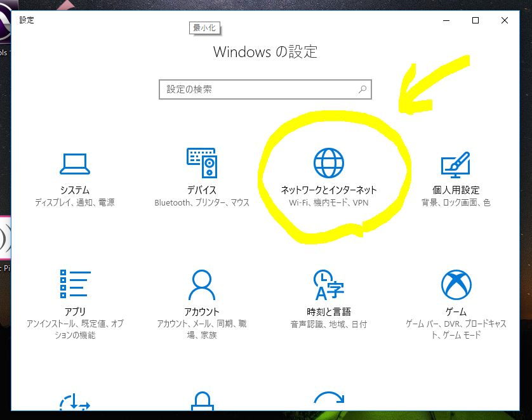Screen dimensions: 532x420
Task: Open the デバイス keyboard and speaker icon
Action: point(202,162)
